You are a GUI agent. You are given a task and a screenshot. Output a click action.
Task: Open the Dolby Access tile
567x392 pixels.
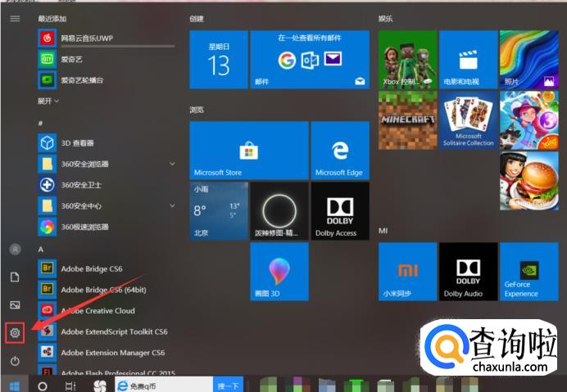pyautogui.click(x=340, y=211)
